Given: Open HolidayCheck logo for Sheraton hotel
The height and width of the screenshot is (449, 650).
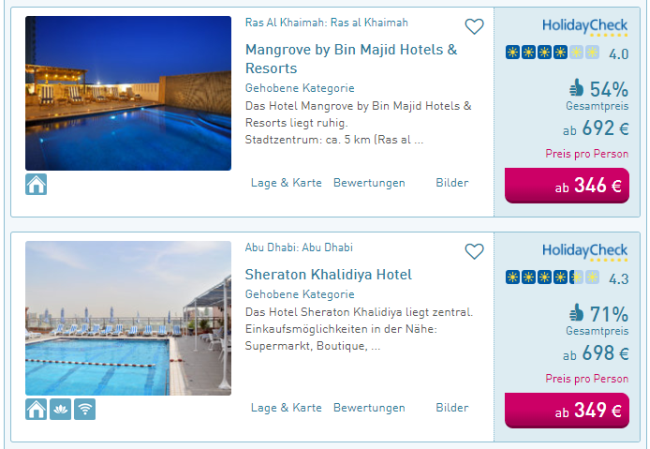Looking at the screenshot, I should (585, 251).
